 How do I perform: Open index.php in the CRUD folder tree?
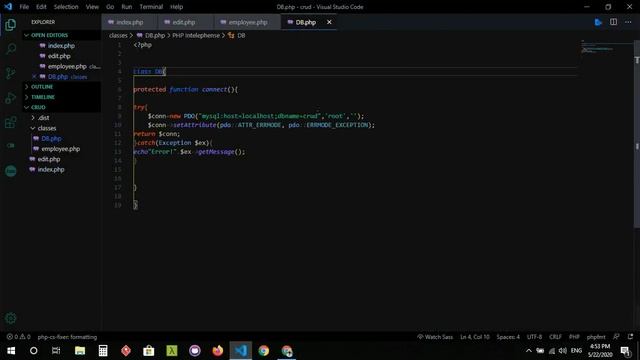(x=51, y=169)
